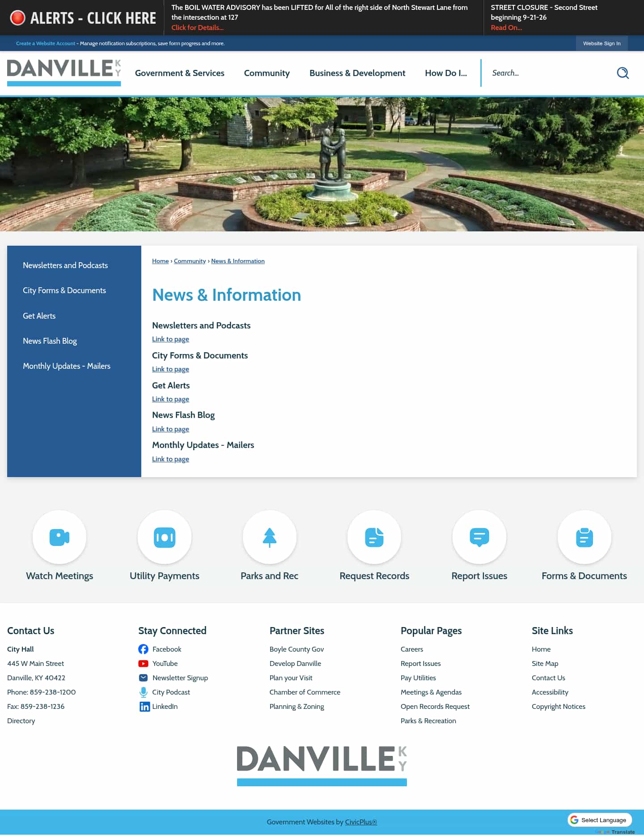644x836 pixels.
Task: Select News Flash Blog in the sidebar
Action: pyautogui.click(x=50, y=341)
